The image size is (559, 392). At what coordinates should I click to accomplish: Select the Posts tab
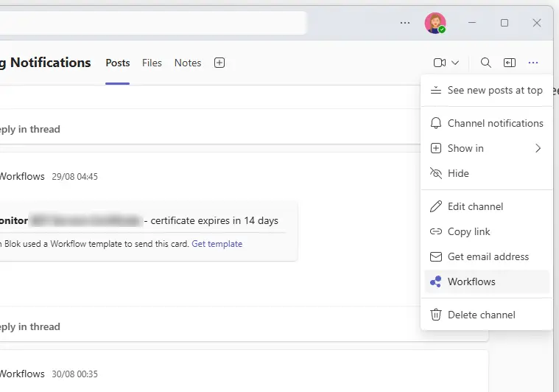[x=118, y=63]
